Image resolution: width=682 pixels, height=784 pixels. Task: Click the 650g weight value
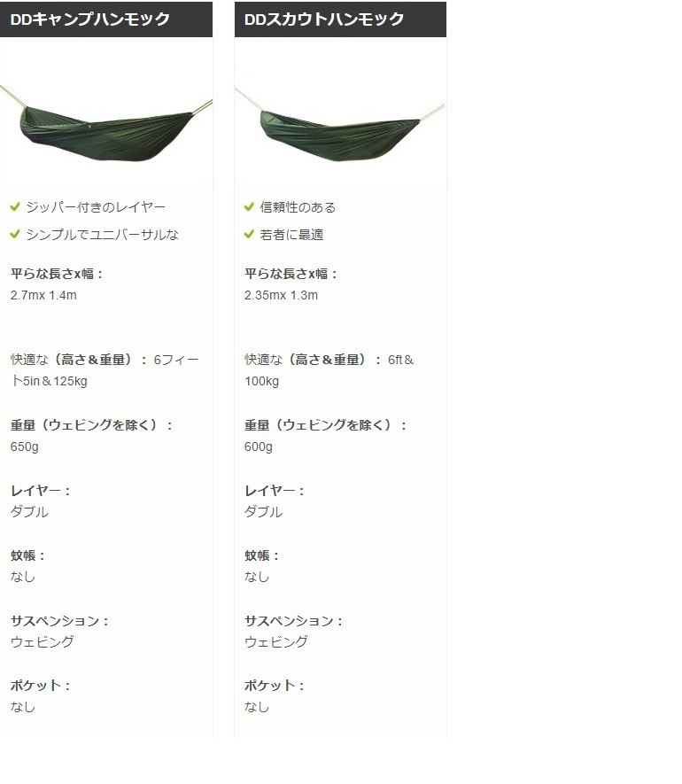pos(25,446)
